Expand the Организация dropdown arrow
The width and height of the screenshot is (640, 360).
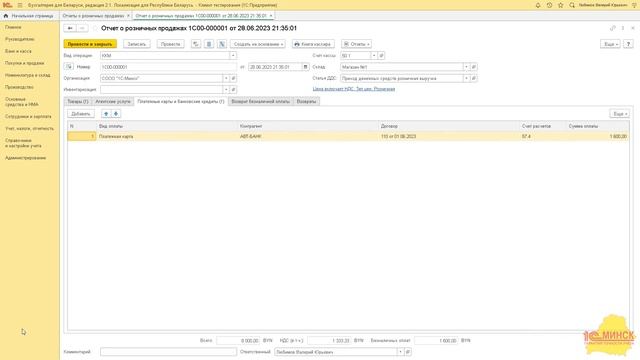pyautogui.click(x=226, y=78)
